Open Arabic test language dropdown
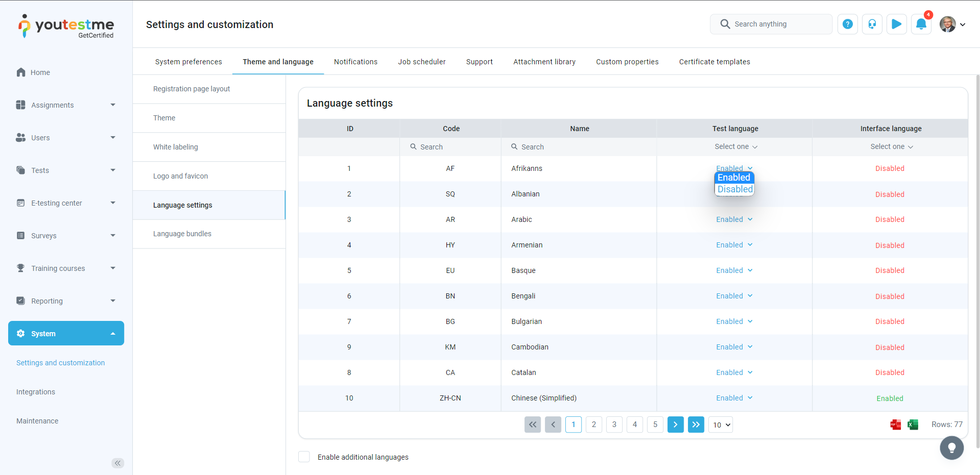The width and height of the screenshot is (980, 475). pos(734,219)
